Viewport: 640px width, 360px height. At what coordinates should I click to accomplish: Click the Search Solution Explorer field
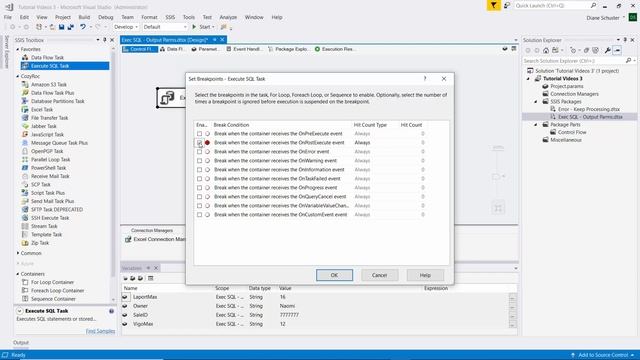click(x=574, y=61)
